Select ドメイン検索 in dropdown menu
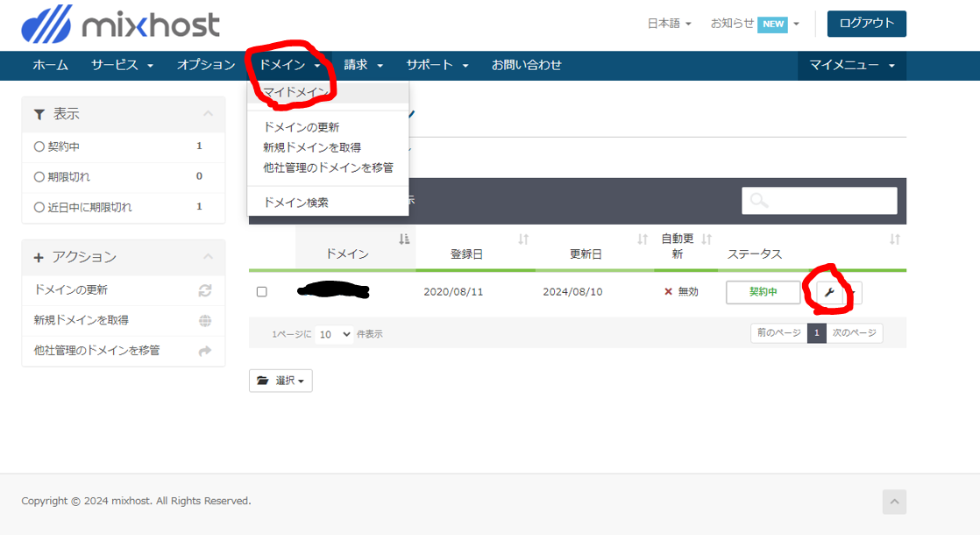 coord(328,203)
